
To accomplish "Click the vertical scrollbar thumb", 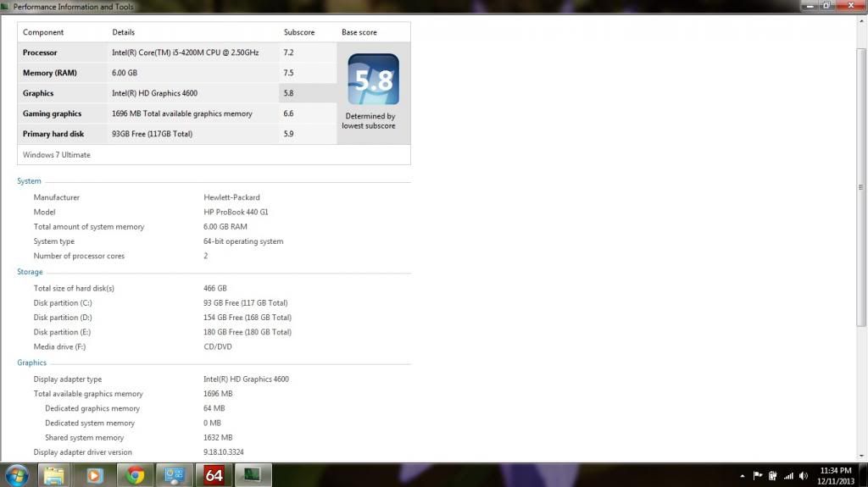I will click(x=861, y=187).
